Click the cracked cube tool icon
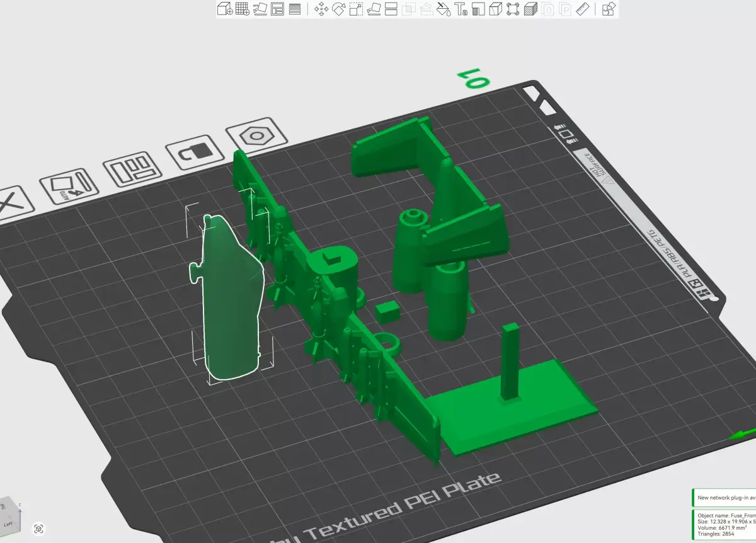 496,9
